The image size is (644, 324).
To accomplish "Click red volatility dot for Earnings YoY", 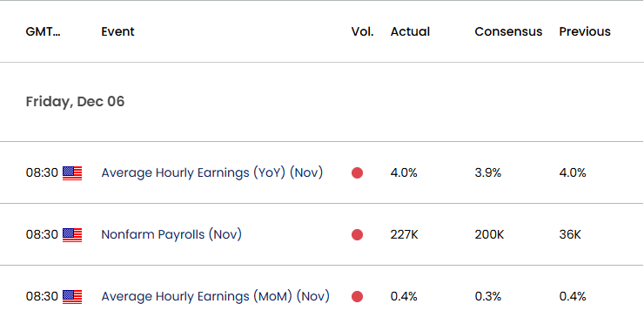I will (358, 173).
